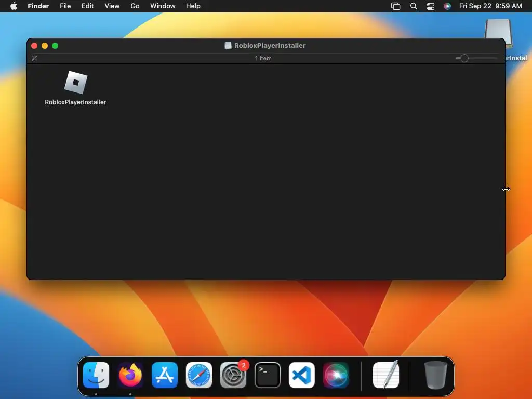Dismiss the status bar with the X icon

point(34,58)
